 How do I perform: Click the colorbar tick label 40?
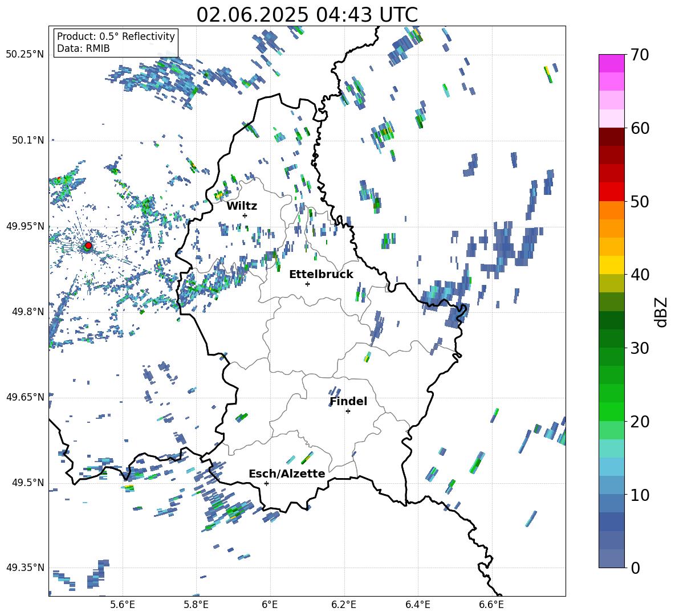point(640,275)
